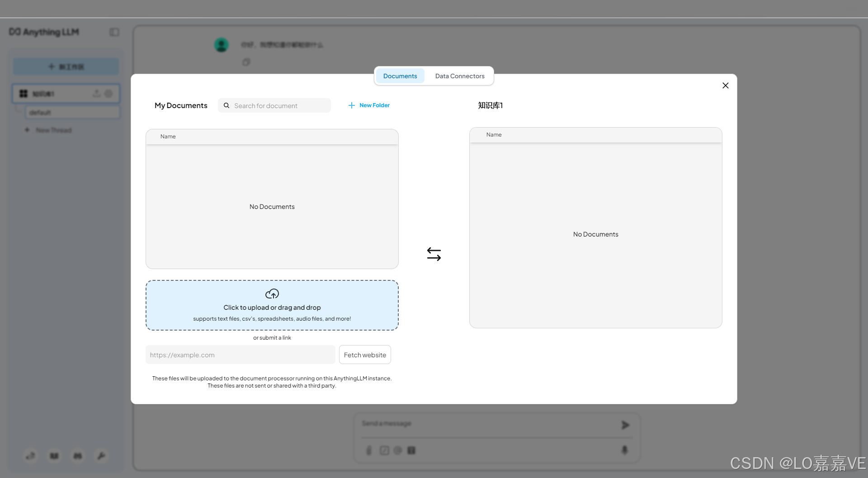Viewport: 868px width, 478px height.
Task: Click the upload icon on the workspace row
Action: 97,94
